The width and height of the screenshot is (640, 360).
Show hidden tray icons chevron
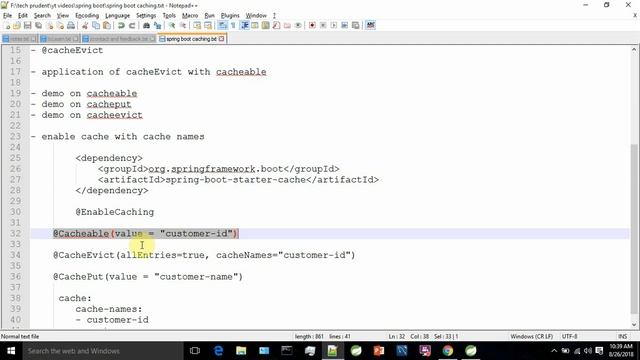pos(554,351)
